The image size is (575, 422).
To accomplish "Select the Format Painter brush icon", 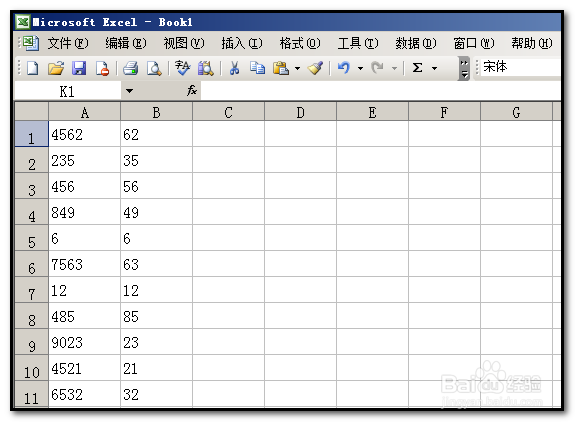I will pos(315,68).
